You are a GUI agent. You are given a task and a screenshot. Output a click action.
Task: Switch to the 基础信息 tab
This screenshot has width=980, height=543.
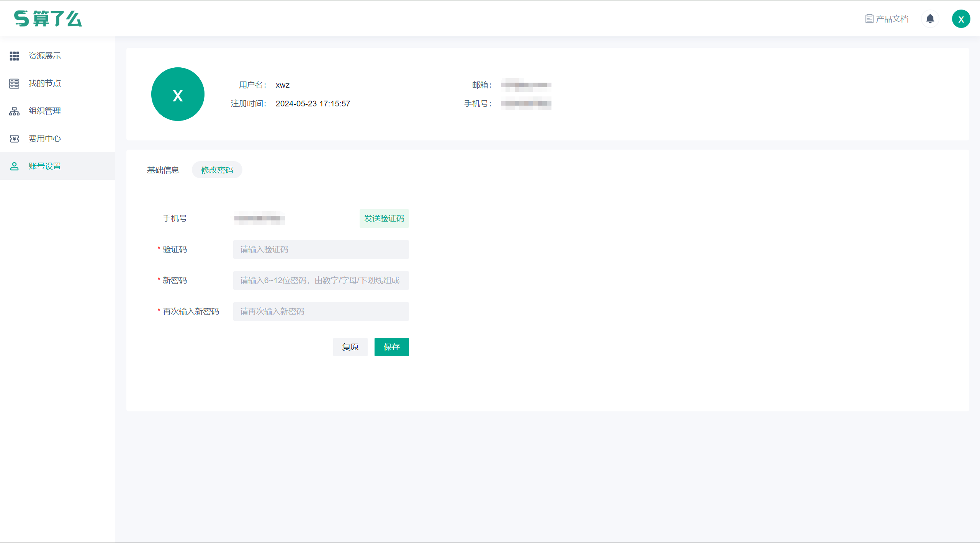163,170
